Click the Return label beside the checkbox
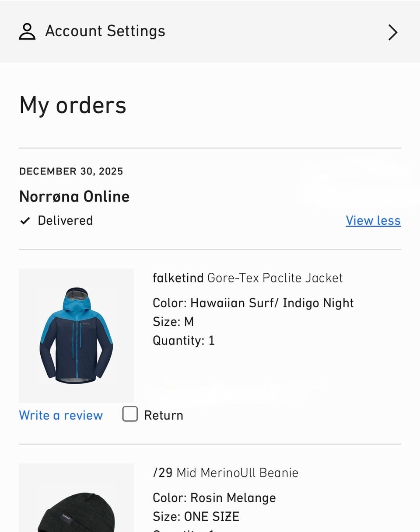This screenshot has width=420, height=532. point(163,415)
